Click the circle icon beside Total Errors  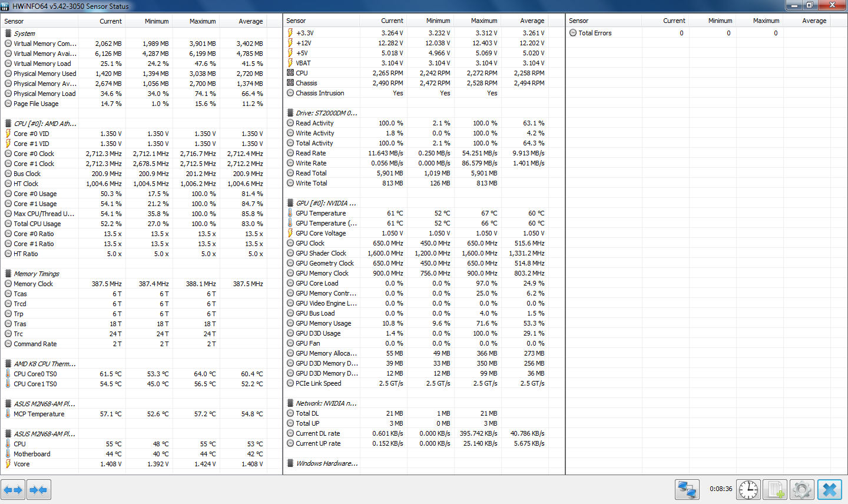pyautogui.click(x=573, y=33)
